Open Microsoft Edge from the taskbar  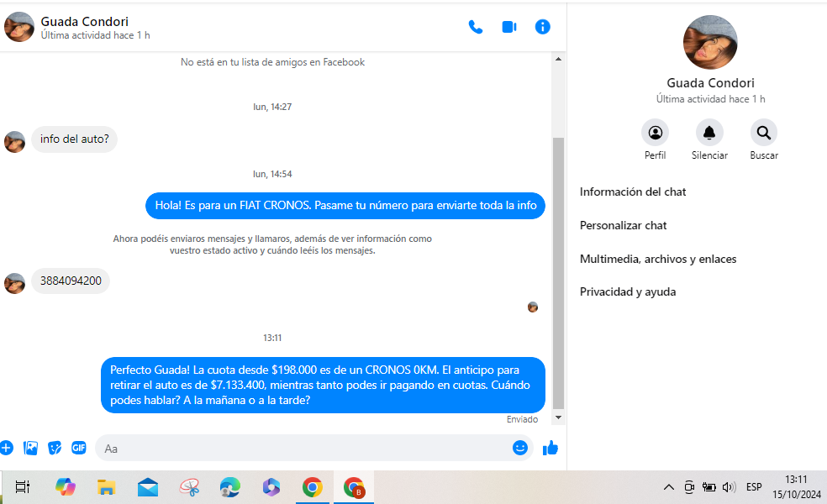tap(230, 487)
